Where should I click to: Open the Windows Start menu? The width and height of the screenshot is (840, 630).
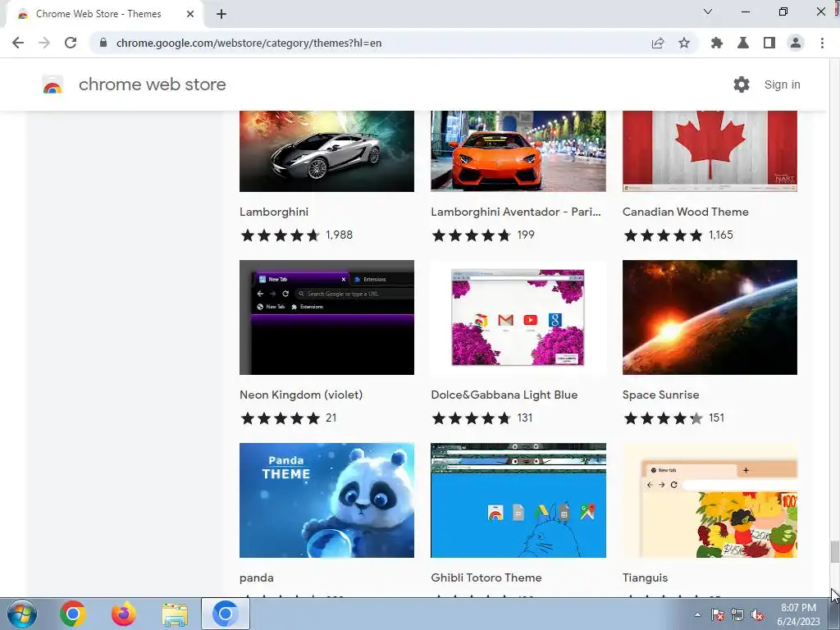click(x=22, y=614)
